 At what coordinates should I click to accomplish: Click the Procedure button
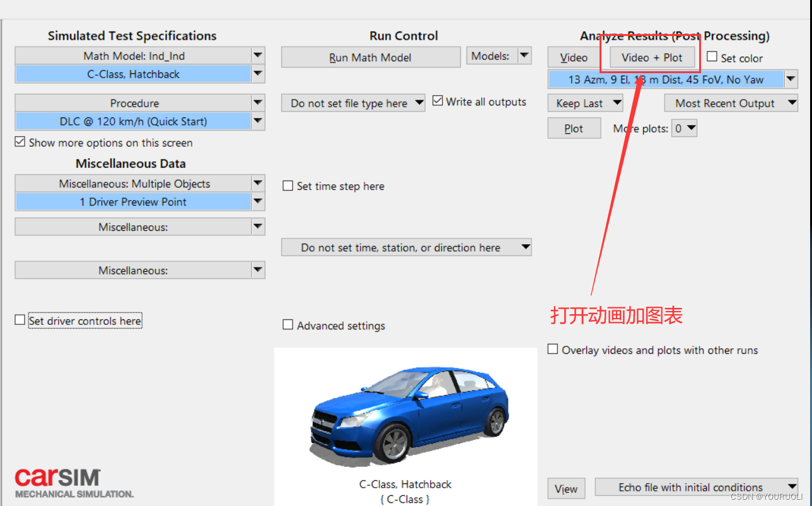[133, 103]
